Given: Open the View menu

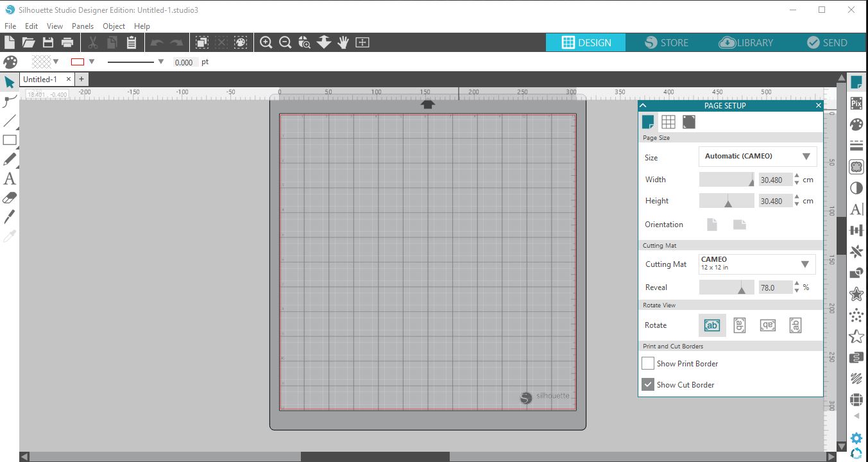Looking at the screenshot, I should tap(55, 26).
